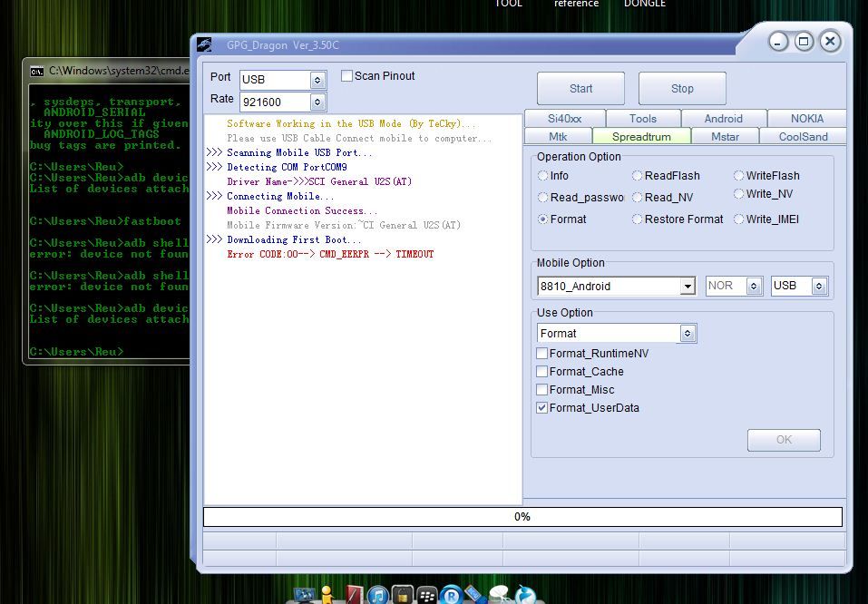Click the cmd.exe window icon
Image resolution: width=868 pixels, height=604 pixels.
(36, 71)
